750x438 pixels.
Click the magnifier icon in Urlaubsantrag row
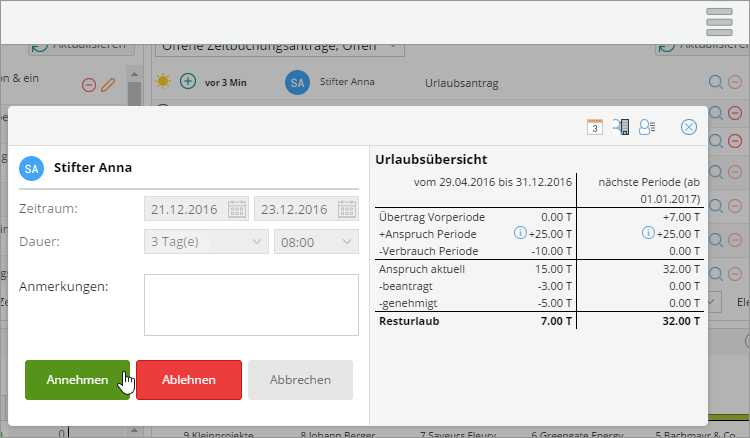(715, 84)
